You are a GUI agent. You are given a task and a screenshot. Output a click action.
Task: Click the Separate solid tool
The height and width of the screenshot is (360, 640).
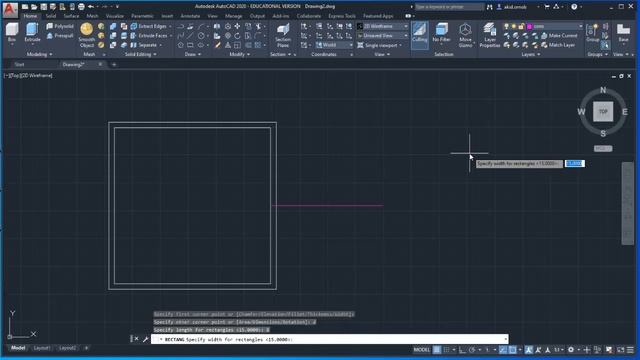144,45
